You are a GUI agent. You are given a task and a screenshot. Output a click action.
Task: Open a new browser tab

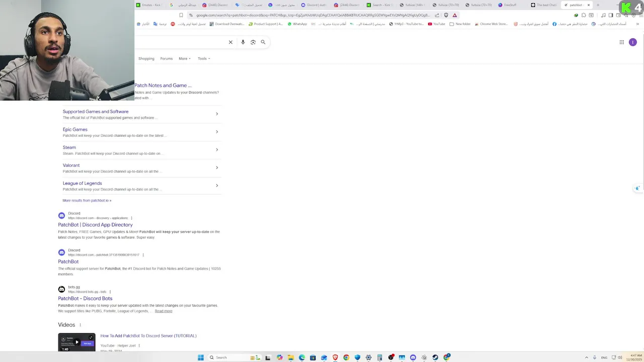coord(598,5)
